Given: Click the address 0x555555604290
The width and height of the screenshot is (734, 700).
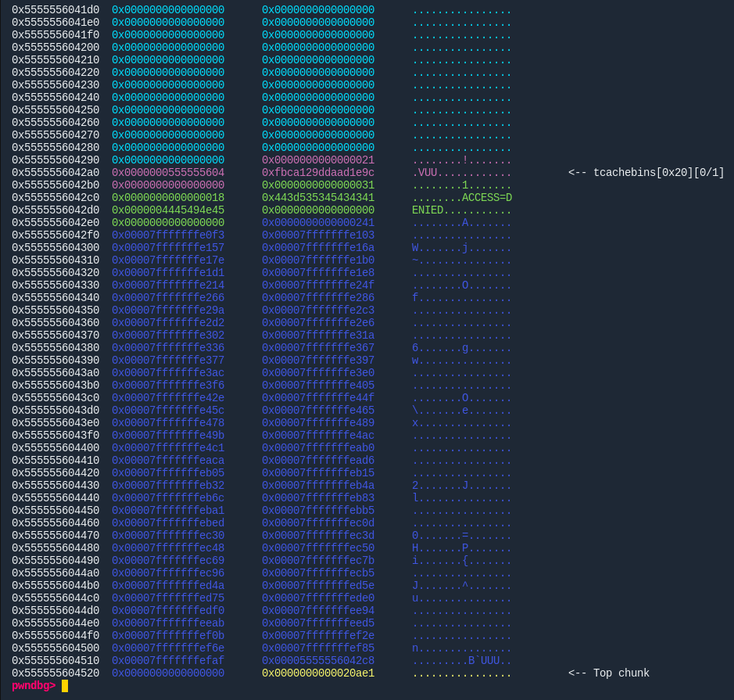Looking at the screenshot, I should [55, 160].
